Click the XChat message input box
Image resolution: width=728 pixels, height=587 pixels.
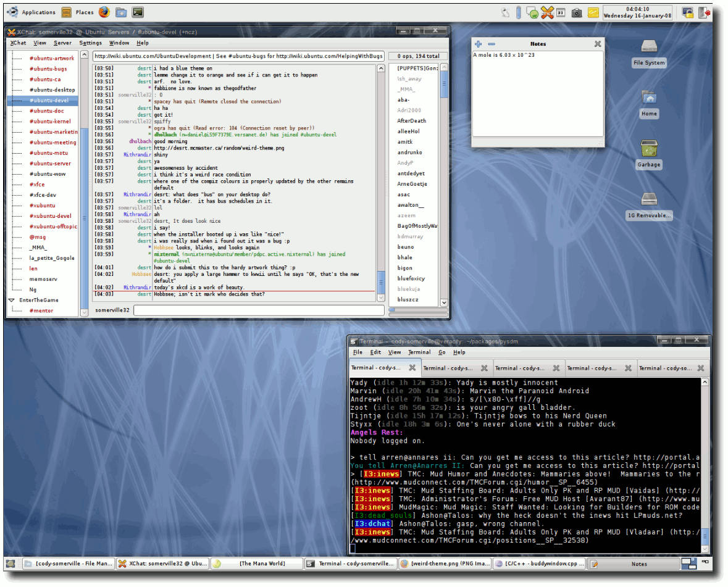pyautogui.click(x=259, y=310)
